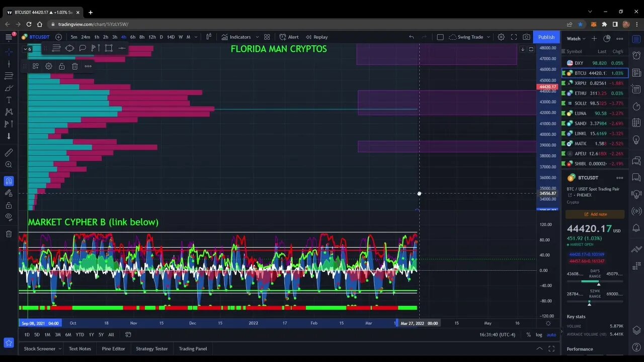This screenshot has width=644, height=362.
Task: Open the Pine Editor tab
Action: [x=114, y=348]
